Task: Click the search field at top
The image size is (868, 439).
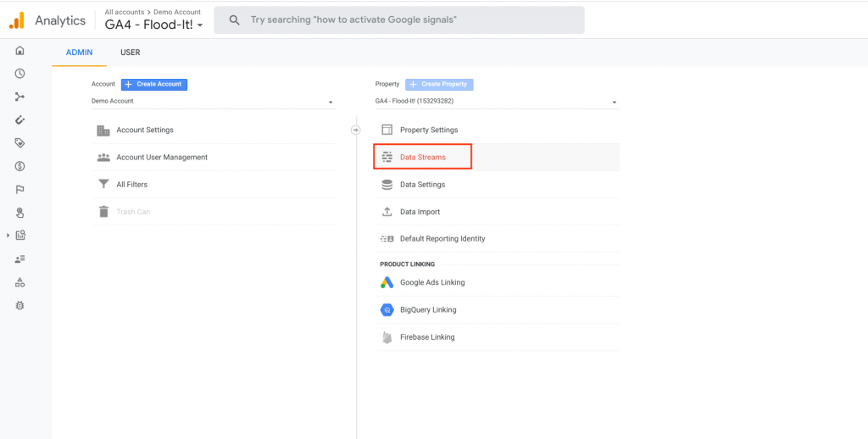Action: [399, 20]
